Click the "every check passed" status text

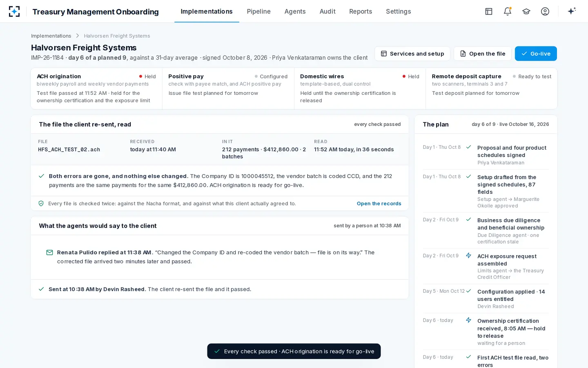pyautogui.click(x=377, y=124)
